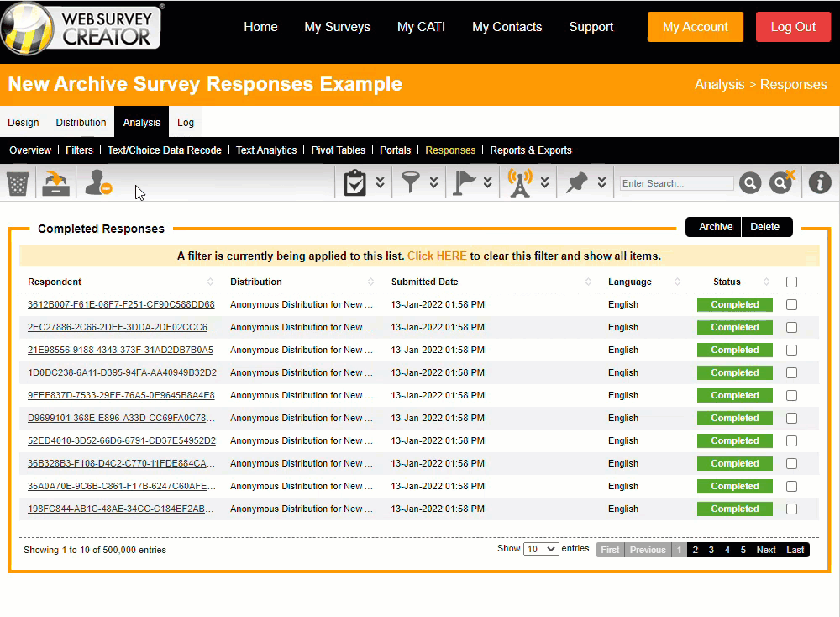Open the Pivot Tables submenu item

pyautogui.click(x=338, y=150)
